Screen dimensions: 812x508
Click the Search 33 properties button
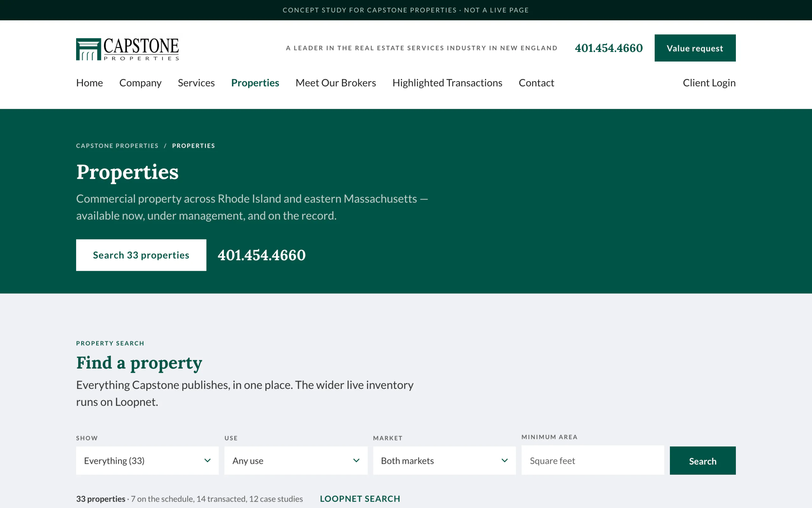click(x=141, y=255)
